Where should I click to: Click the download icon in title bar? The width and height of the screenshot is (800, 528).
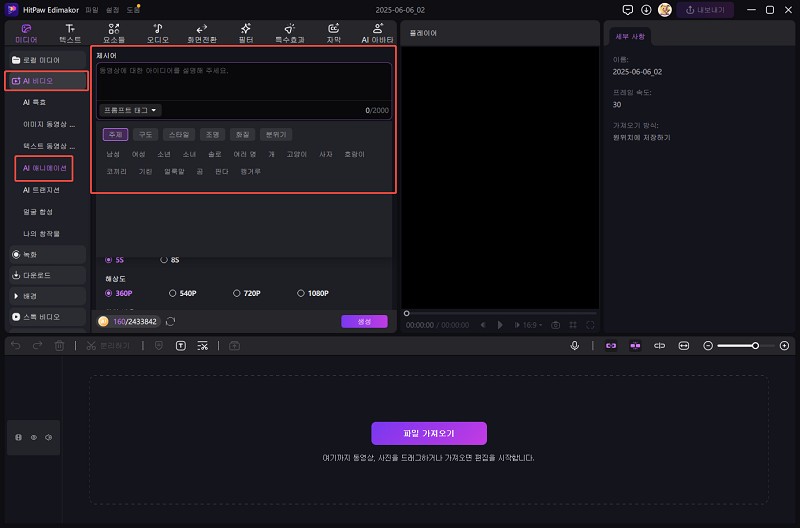pyautogui.click(x=646, y=9)
